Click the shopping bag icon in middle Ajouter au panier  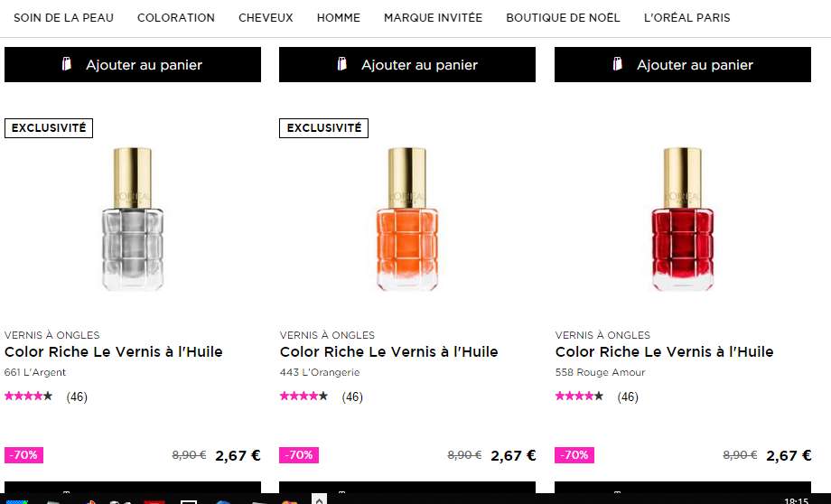[342, 64]
